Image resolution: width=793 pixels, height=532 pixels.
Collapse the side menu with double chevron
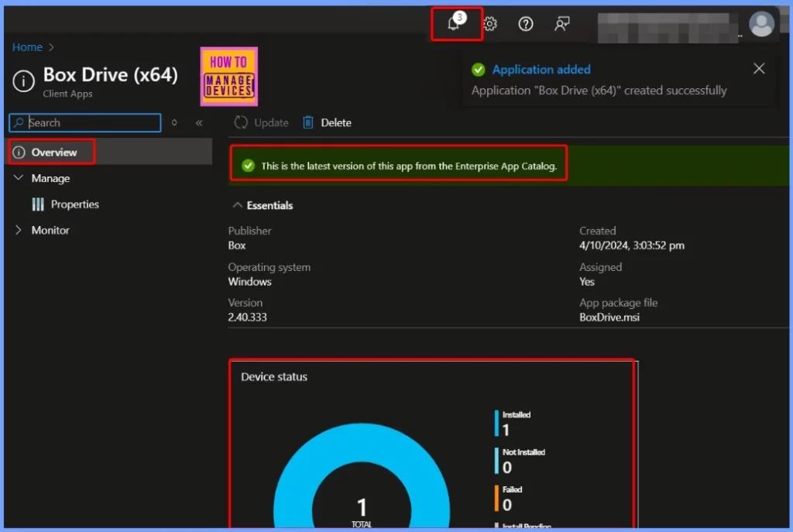199,123
